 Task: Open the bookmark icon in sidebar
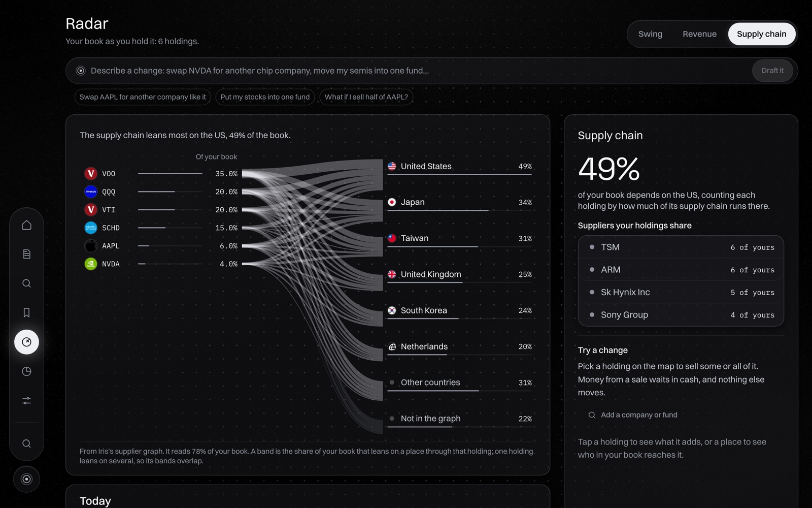[26, 312]
